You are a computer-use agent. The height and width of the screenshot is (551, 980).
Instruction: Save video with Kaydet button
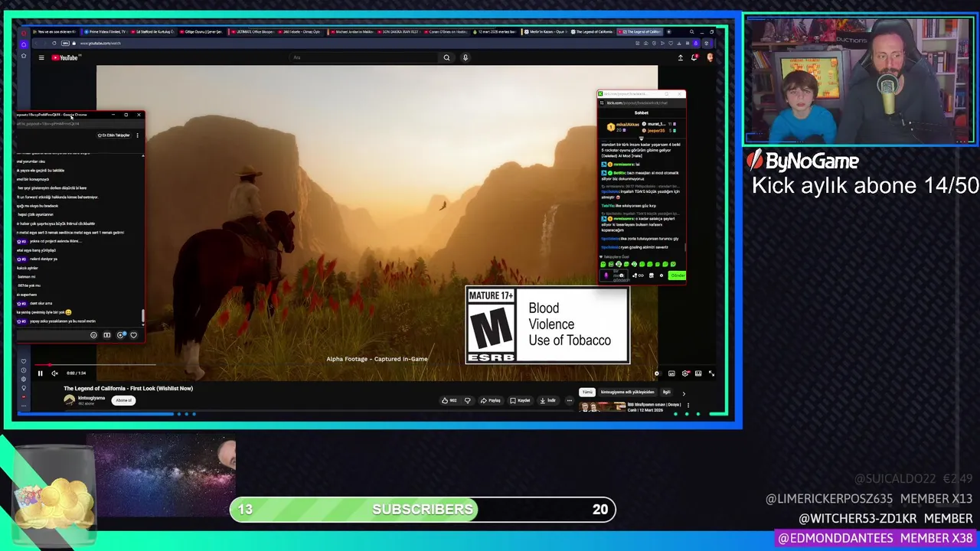coord(521,400)
